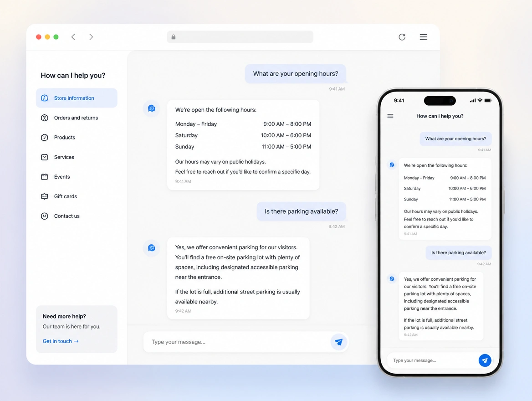Click the browser back arrow
This screenshot has width=532, height=401.
[x=73, y=37]
